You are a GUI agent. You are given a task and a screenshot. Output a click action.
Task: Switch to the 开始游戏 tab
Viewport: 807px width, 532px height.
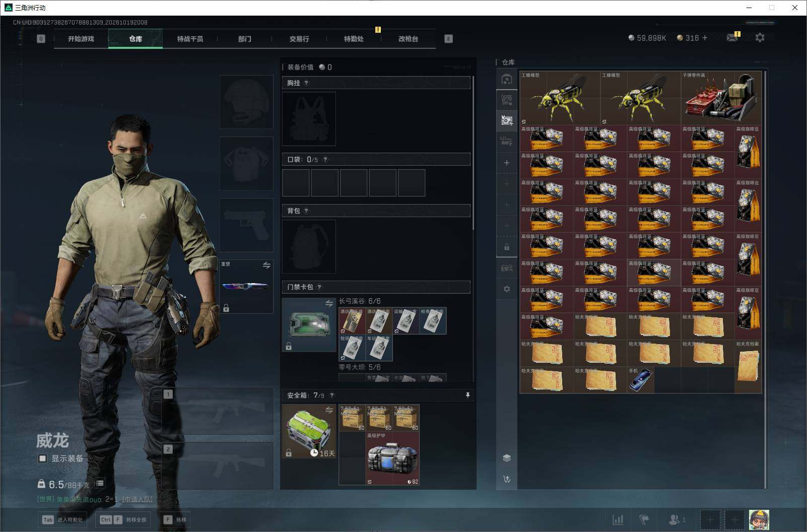point(81,39)
